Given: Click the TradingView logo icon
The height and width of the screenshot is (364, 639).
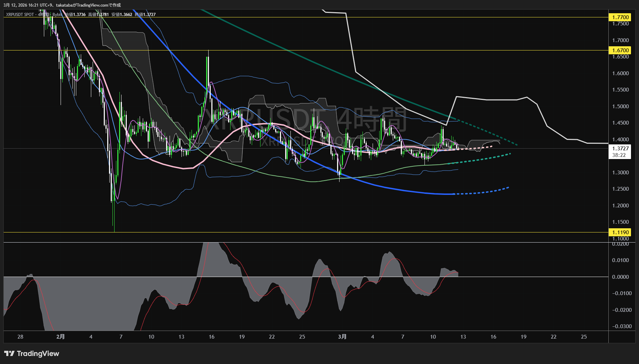Looking at the screenshot, I should 9,354.
